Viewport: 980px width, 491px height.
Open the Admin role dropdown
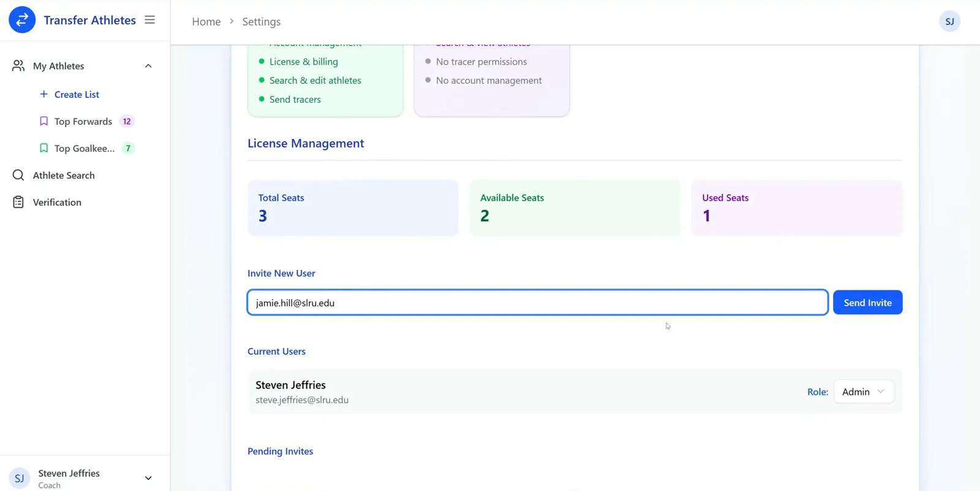(x=864, y=392)
